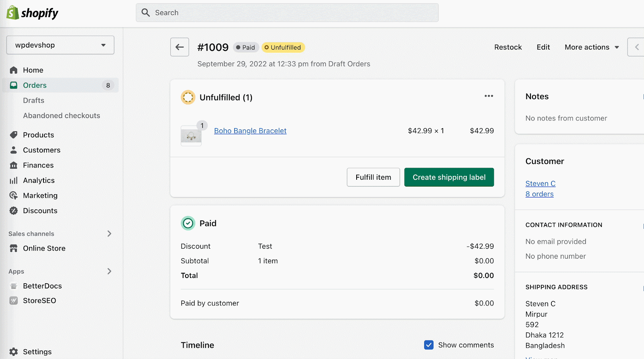The width and height of the screenshot is (644, 359).
Task: Open the Unfulfilled card three-dot menu
Action: tap(489, 96)
